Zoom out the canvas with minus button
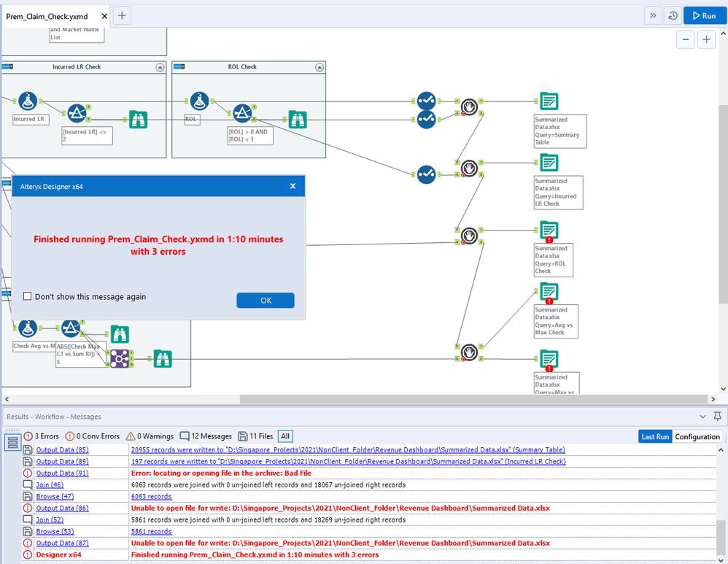This screenshot has height=564, width=728. coord(685,39)
